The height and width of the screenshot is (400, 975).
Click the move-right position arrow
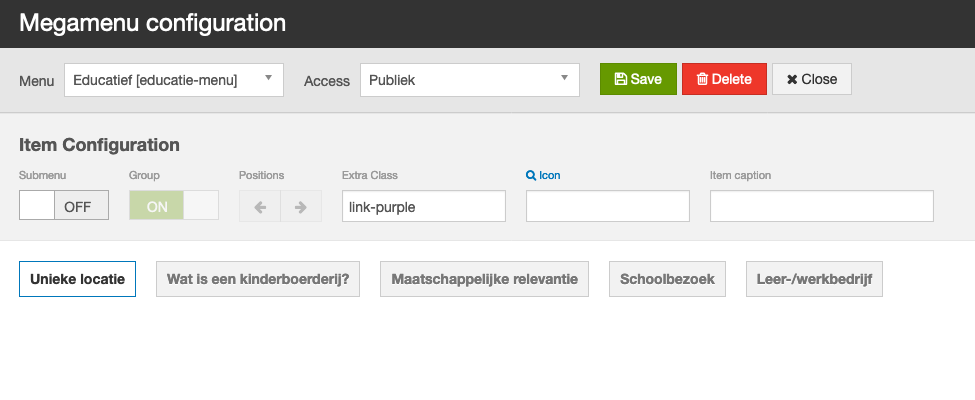click(301, 206)
